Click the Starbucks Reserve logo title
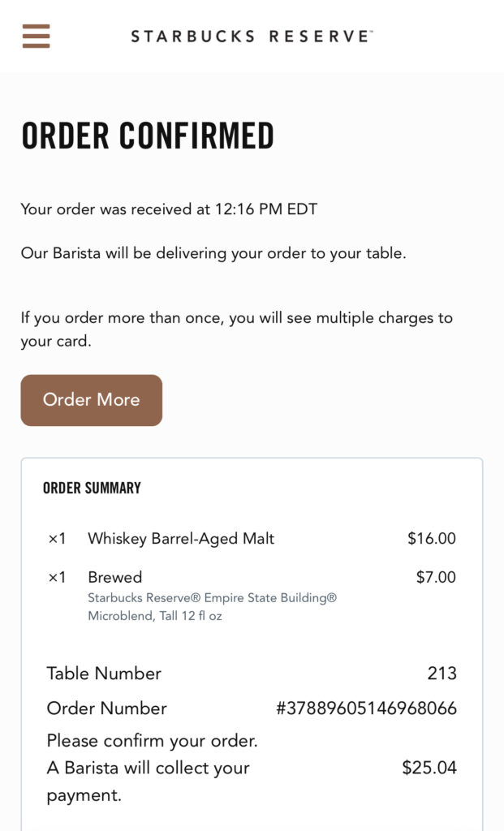Image resolution: width=504 pixels, height=831 pixels. coord(252,37)
